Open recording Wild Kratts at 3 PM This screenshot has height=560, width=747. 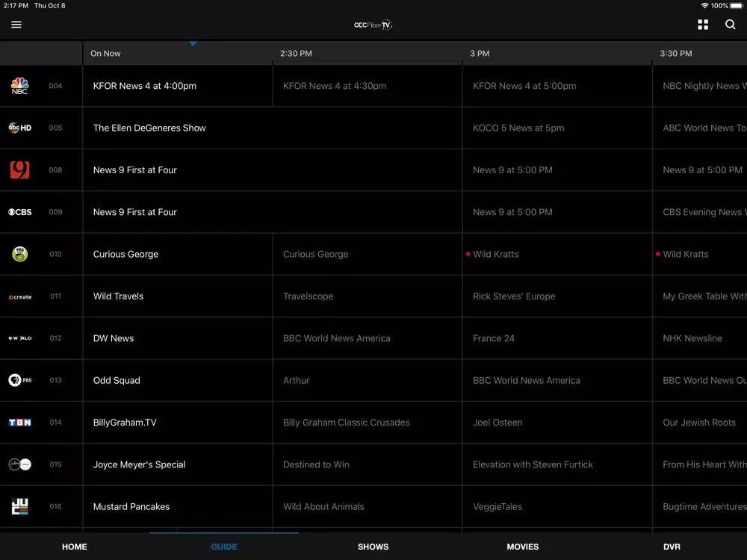[x=557, y=254]
